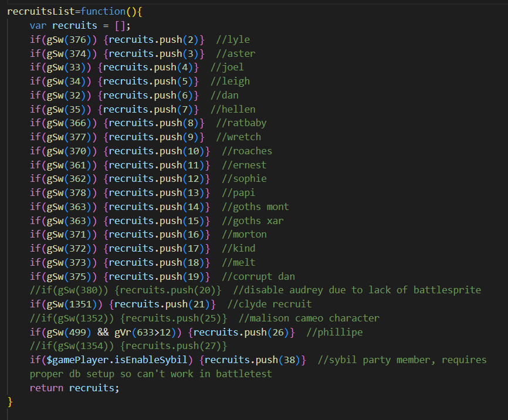
Task: Click the //morton comment
Action: point(244,234)
